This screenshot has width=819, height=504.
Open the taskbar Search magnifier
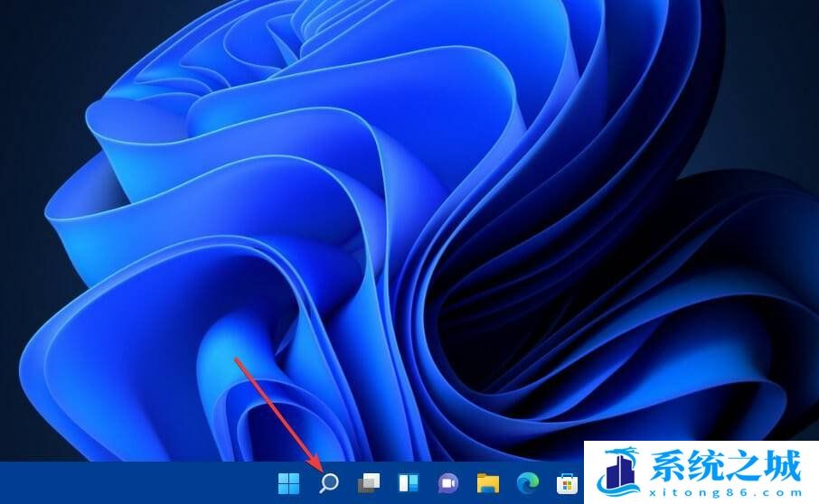click(x=328, y=483)
